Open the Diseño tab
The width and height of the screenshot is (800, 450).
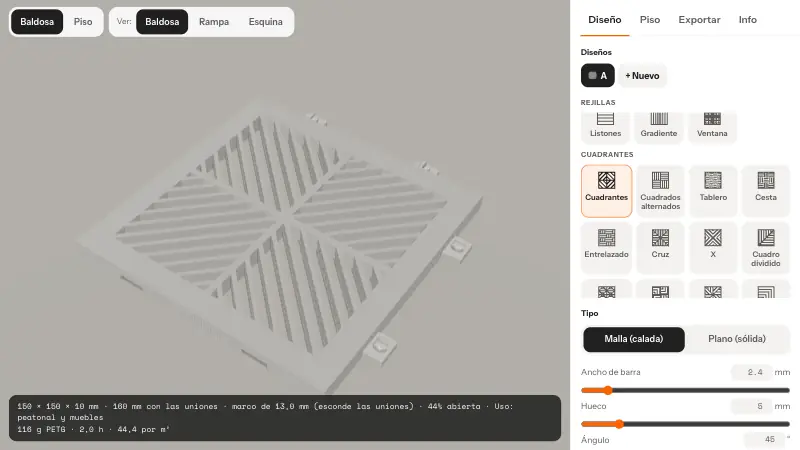coord(605,20)
